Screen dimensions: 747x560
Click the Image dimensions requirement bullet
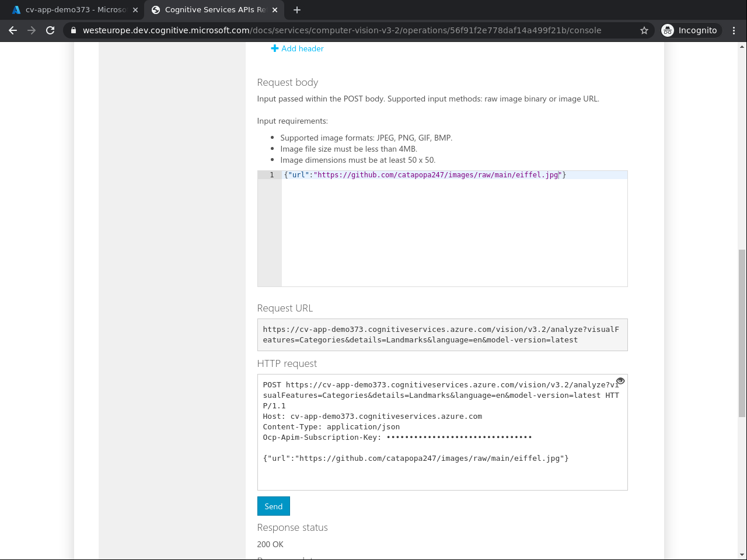coord(358,160)
